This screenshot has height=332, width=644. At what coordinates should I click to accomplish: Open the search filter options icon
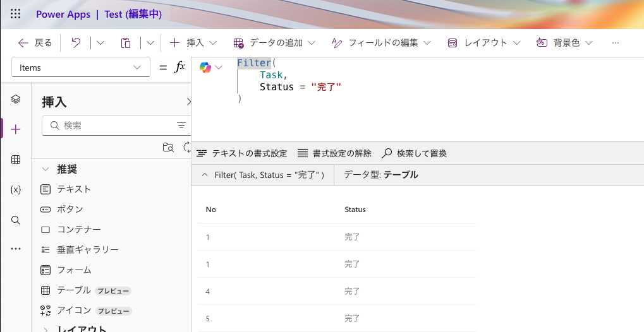(x=181, y=126)
